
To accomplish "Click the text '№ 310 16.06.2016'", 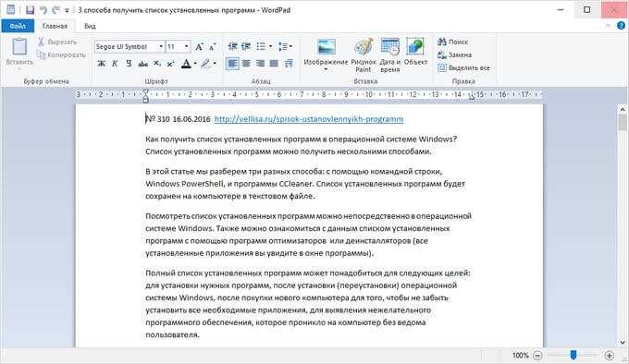I will point(178,119).
